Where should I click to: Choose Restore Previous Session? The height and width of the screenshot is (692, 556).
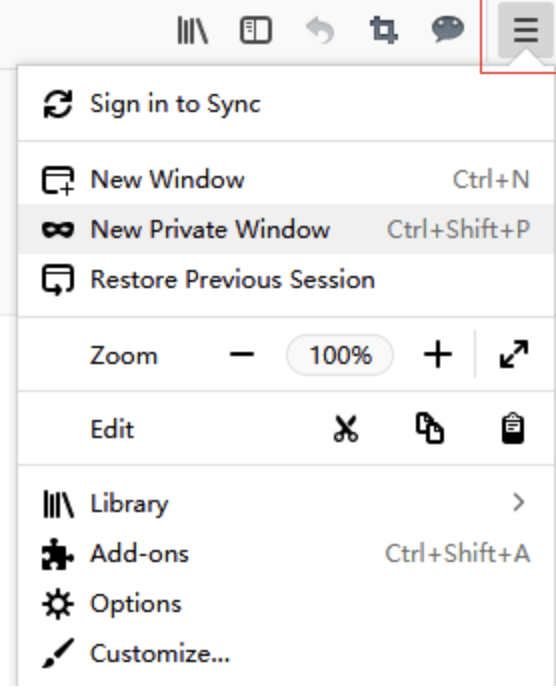pos(286,280)
